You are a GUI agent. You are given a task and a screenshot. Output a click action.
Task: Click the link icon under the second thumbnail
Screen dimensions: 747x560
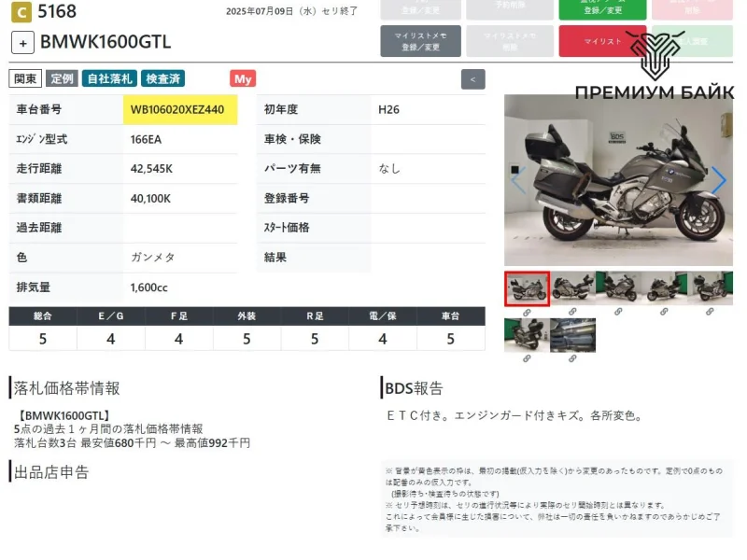(x=572, y=312)
